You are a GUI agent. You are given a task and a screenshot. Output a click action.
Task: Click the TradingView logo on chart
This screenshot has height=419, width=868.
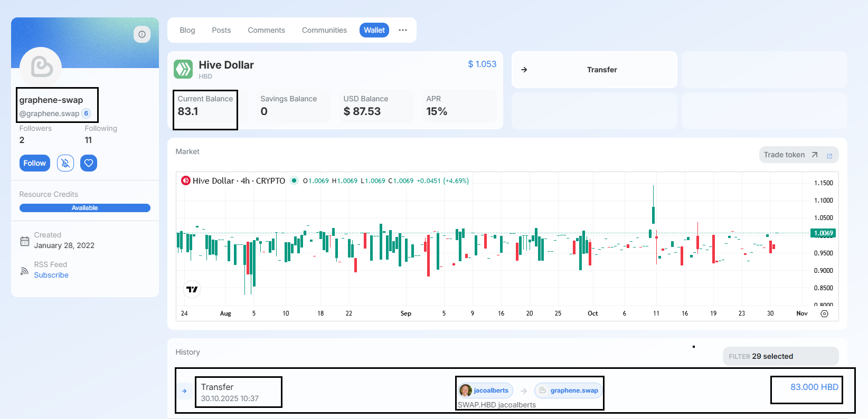tap(192, 289)
